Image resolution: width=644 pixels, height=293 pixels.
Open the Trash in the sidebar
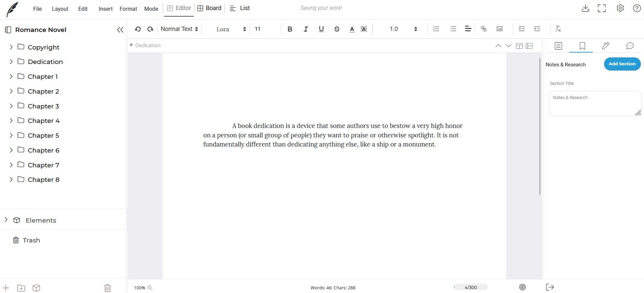tap(31, 240)
